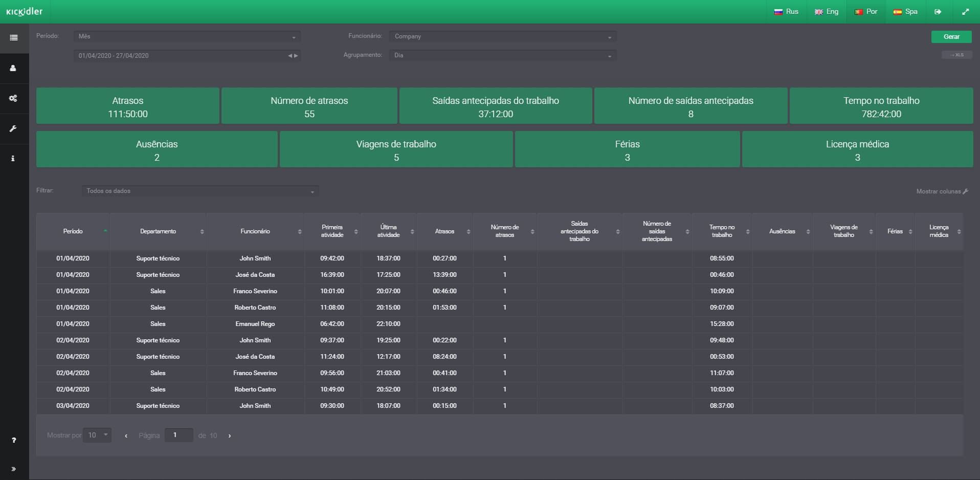
Task: Sort by Viagens de trabalho column
Action: tap(844, 231)
